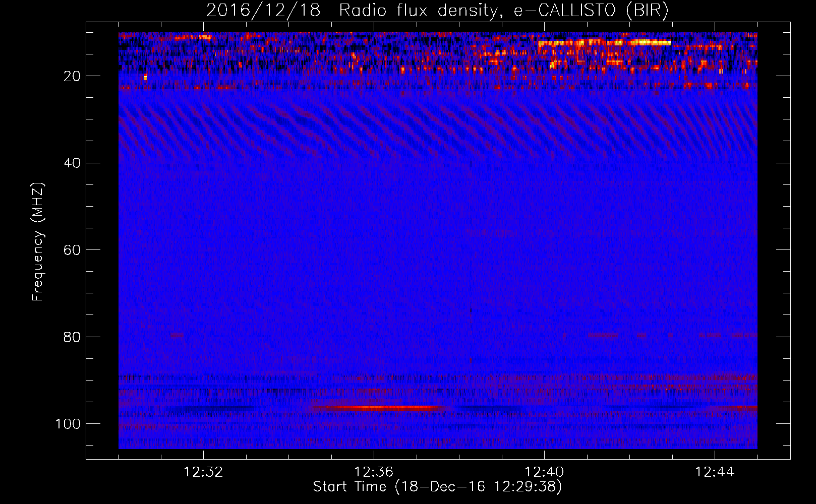Select the 100 frequency tick label
Image resolution: width=816 pixels, height=504 pixels.
(x=68, y=424)
